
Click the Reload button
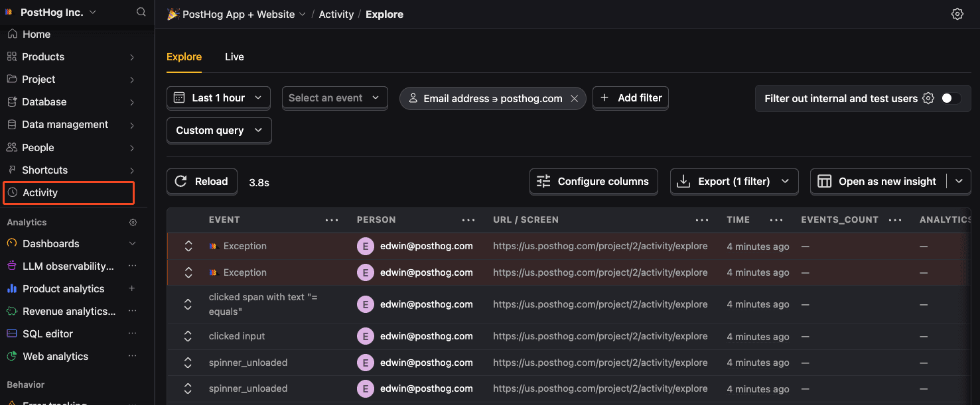pos(202,182)
